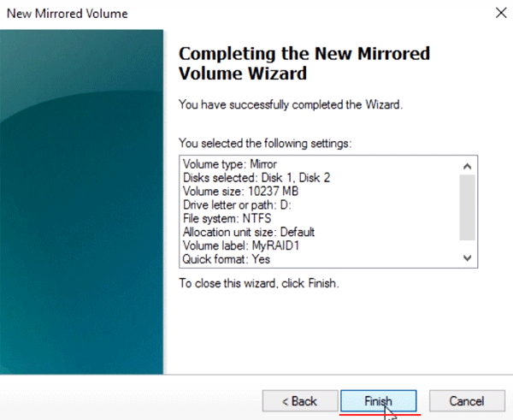
Task: Select the 'File system: NTFS' line
Action: click(227, 218)
